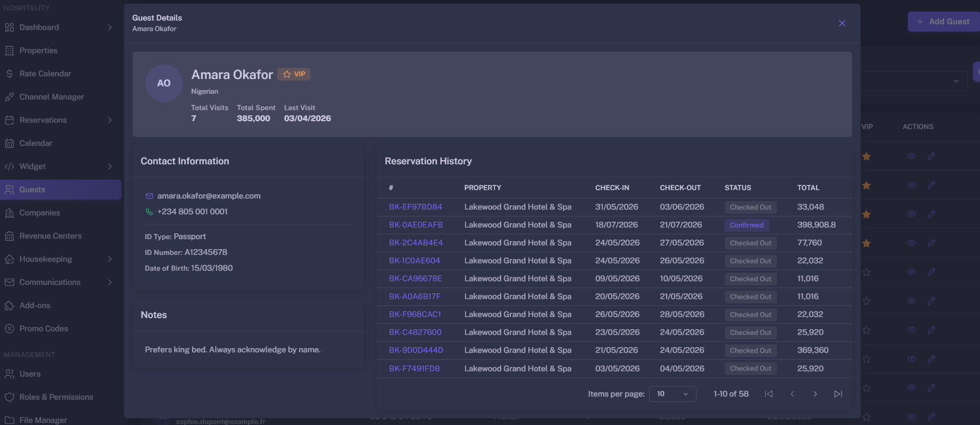Open reservation BK-CA96678E
Image resolution: width=980 pixels, height=425 pixels.
[x=416, y=279]
